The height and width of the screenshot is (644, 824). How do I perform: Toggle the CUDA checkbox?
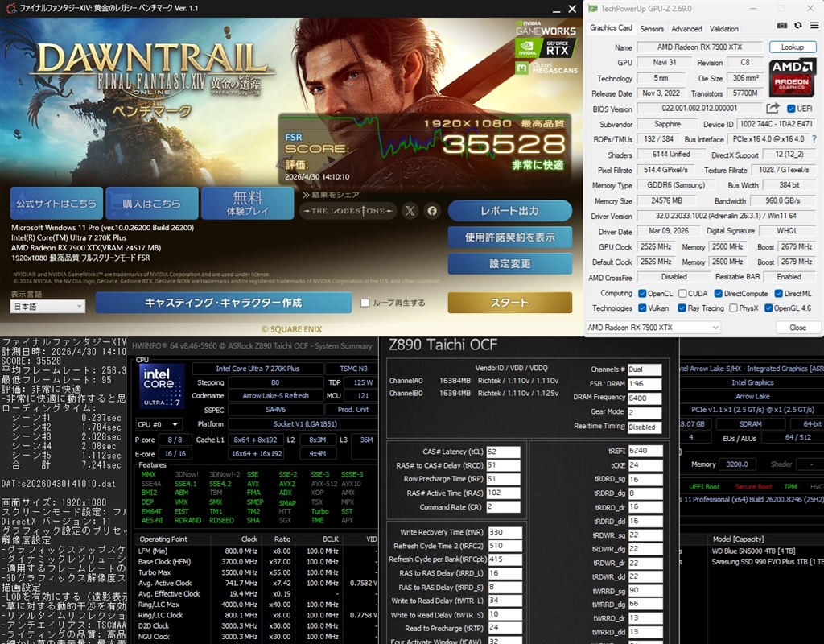[x=682, y=293]
